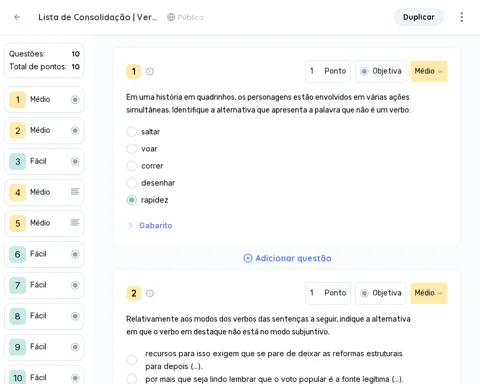Click the objective type icon in sidebar row 3
480x384 pixels.
(75, 161)
